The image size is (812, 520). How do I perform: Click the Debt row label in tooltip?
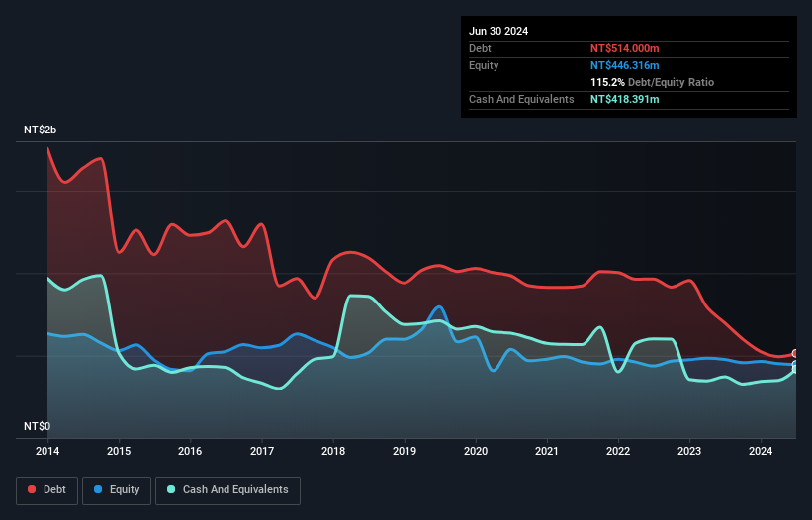tap(480, 48)
